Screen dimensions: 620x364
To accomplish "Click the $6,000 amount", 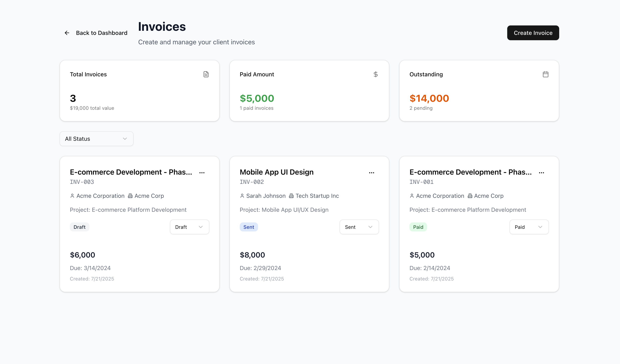I will 82,255.
